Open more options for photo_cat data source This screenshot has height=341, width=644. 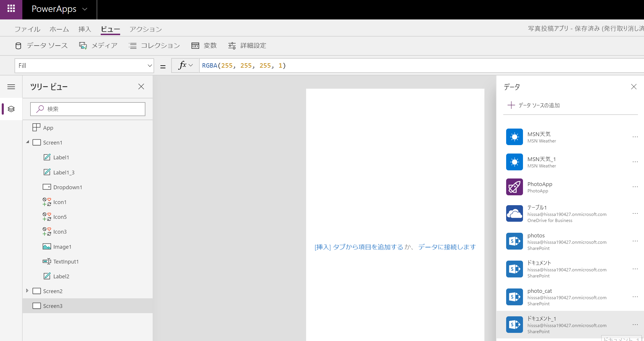point(635,297)
